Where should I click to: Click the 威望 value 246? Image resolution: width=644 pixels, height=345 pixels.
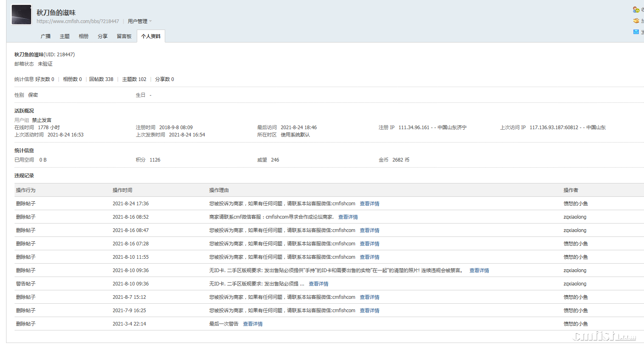click(275, 160)
